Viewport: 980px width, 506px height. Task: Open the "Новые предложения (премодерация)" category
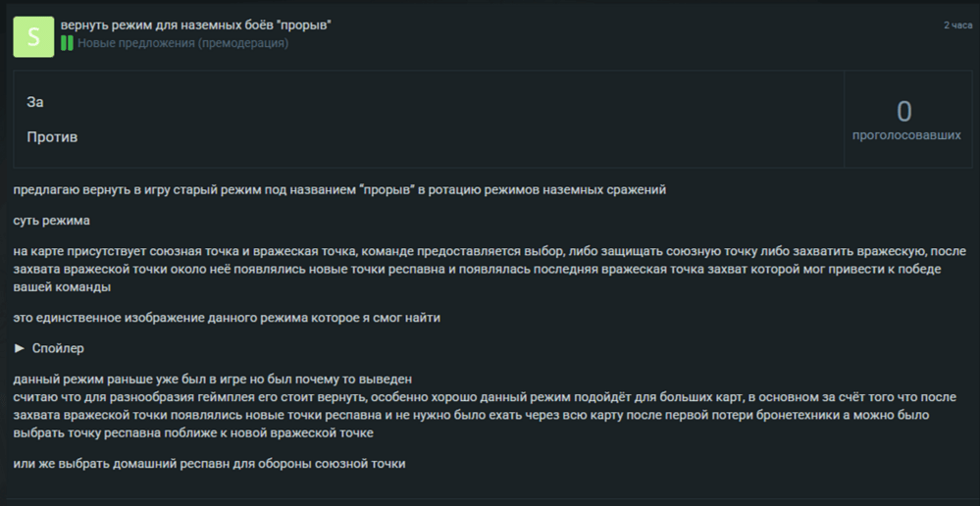click(x=183, y=43)
